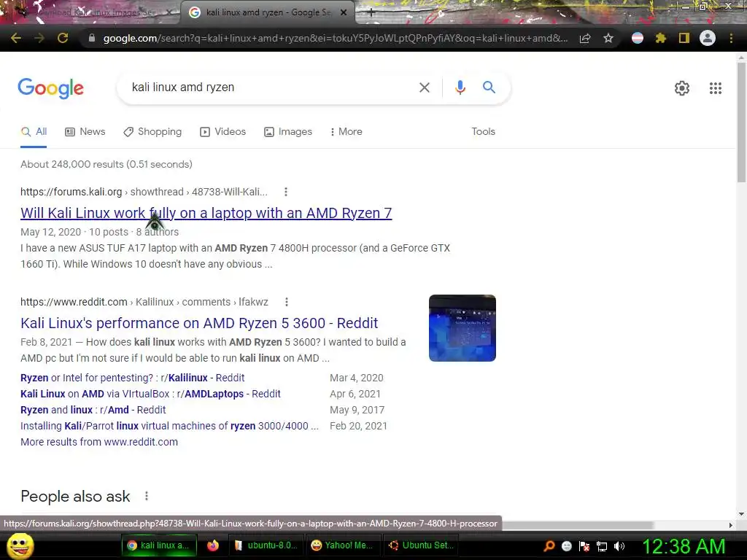The height and width of the screenshot is (560, 747).
Task: Open 'Kali Linux on AMD via VirtualBox' link
Action: tap(150, 394)
